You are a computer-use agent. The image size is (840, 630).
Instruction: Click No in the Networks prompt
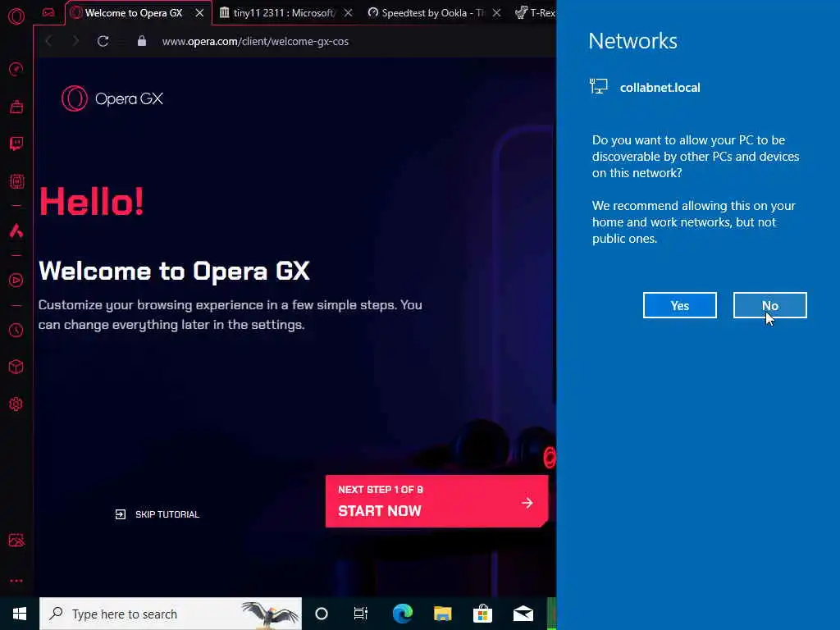coord(769,305)
